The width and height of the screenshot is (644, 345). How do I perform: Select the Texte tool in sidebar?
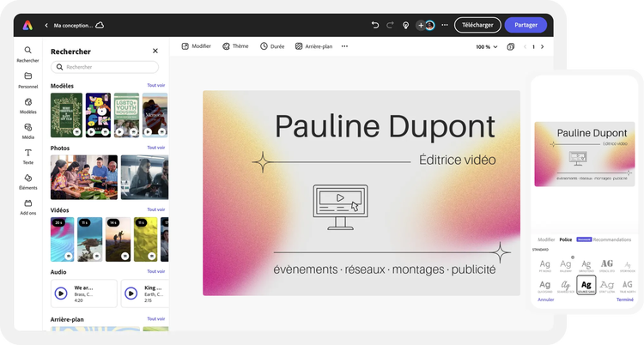pos(28,156)
